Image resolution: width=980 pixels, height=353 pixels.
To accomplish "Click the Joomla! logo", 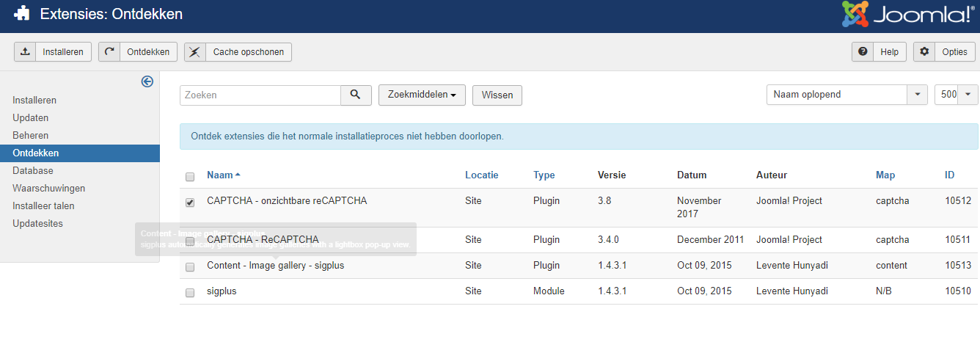I will (908, 14).
